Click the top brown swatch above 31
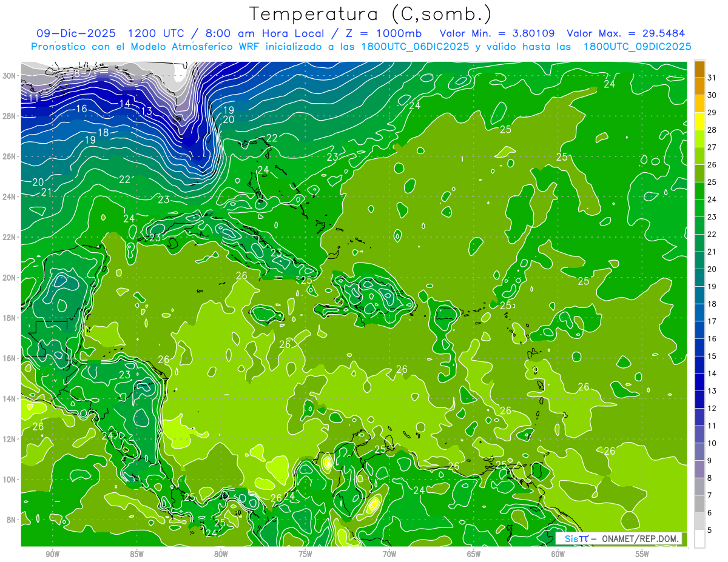This screenshot has width=728, height=562. pyautogui.click(x=699, y=69)
